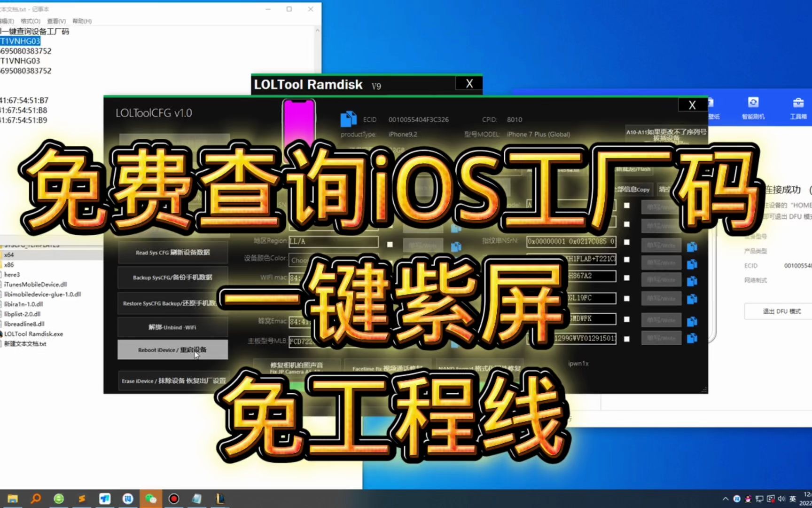Screen dimensions: 812x508
Task: Click copy icon in the 1299GWVY row
Action: [x=692, y=338]
